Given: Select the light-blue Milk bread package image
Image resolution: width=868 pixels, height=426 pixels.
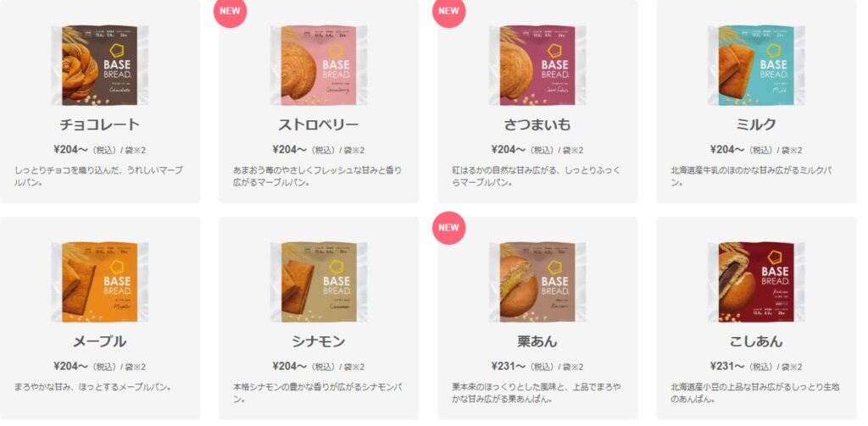Looking at the screenshot, I should 755,65.
